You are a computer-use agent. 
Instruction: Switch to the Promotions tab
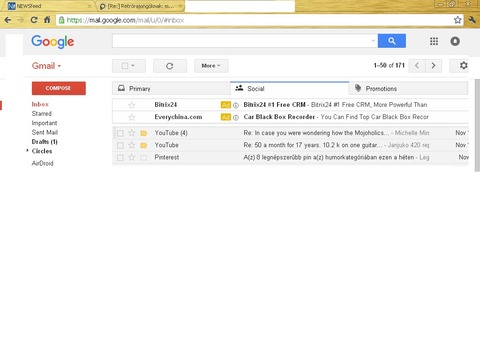408,89
